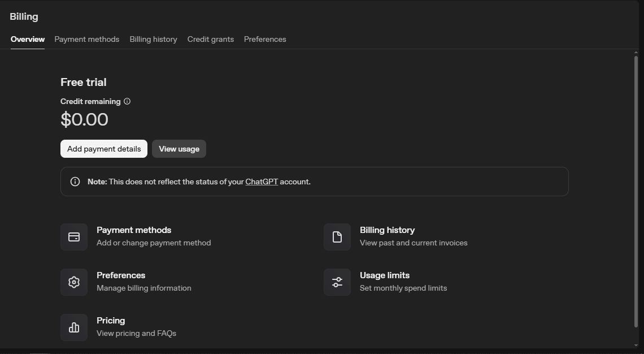The height and width of the screenshot is (354, 644).
Task: Click the Payment methods card icon
Action: (74, 236)
